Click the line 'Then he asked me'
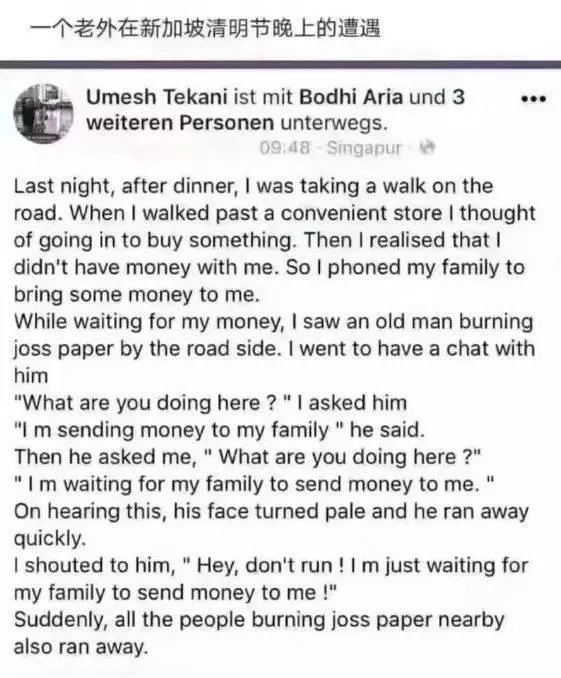Screen dimensions: 561x678 coord(248,457)
